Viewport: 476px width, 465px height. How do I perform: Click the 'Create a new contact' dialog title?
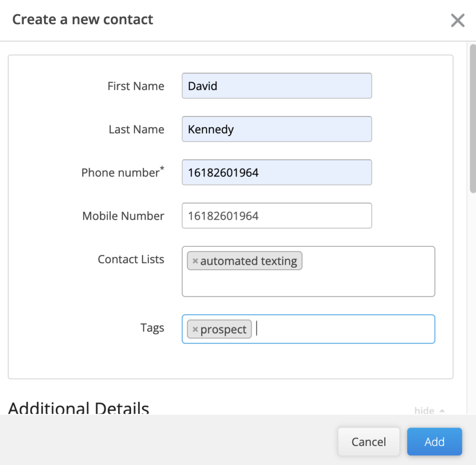click(83, 19)
